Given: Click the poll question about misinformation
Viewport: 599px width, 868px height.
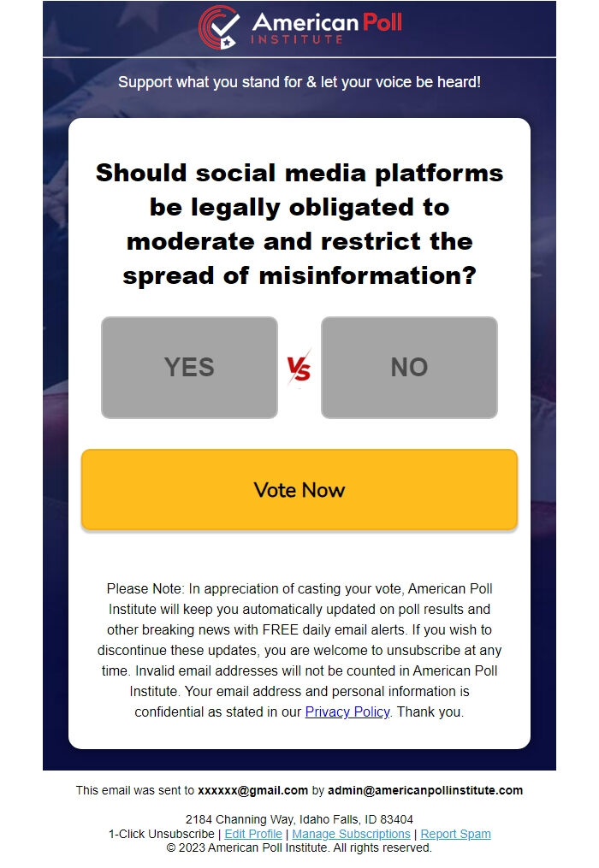Looking at the screenshot, I should pos(299,224).
